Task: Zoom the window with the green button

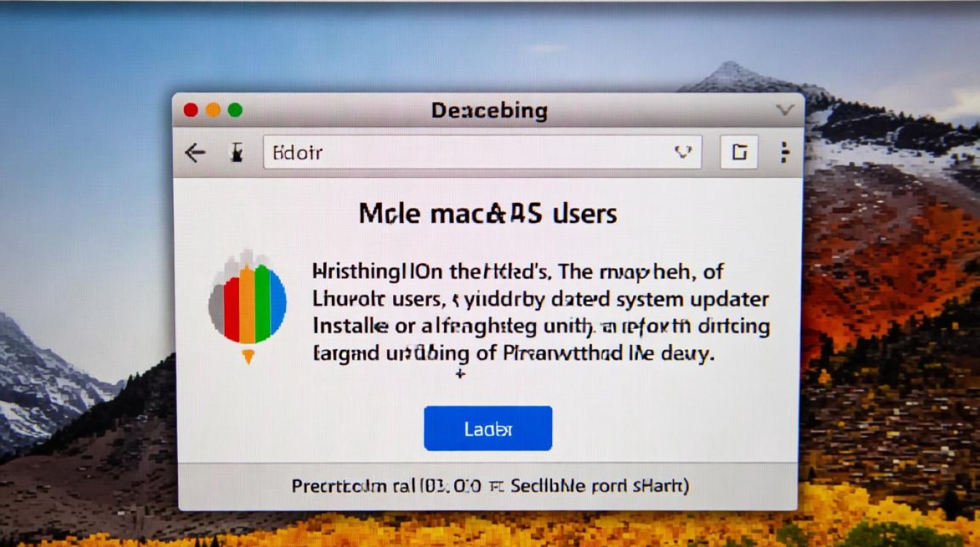Action: 235,110
